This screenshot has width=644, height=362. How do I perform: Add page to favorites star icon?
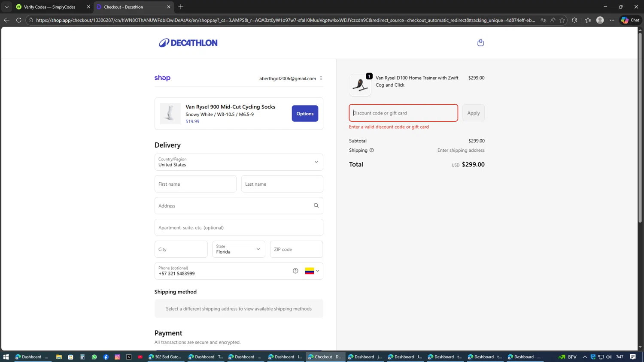pyautogui.click(x=562, y=20)
